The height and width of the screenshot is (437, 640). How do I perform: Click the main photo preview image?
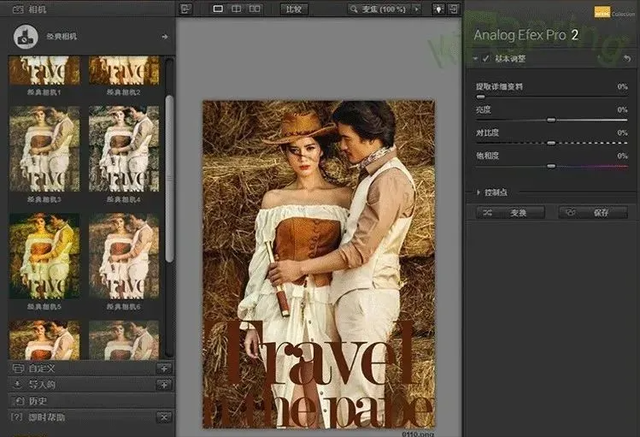point(319,264)
